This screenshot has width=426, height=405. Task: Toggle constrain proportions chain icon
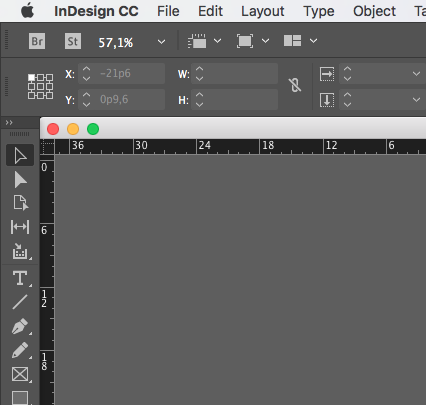(x=295, y=85)
